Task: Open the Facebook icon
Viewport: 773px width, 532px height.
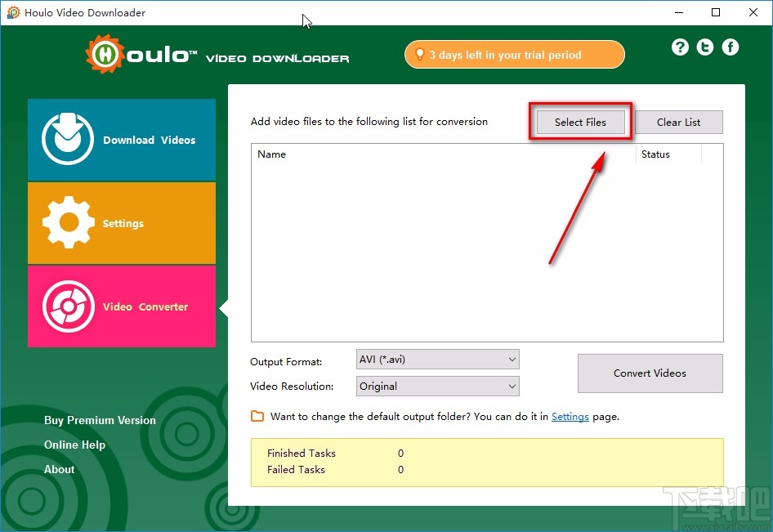Action: tap(730, 47)
